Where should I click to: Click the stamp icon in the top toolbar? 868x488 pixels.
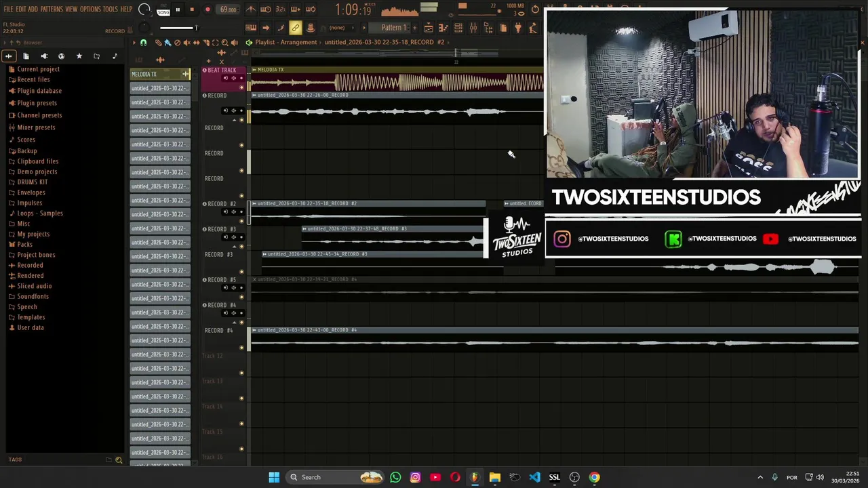point(310,28)
